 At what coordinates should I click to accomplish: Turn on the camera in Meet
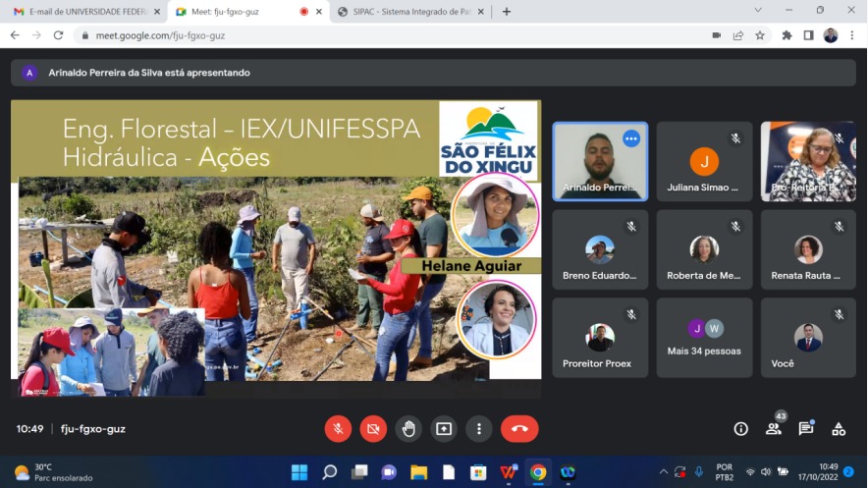[373, 429]
